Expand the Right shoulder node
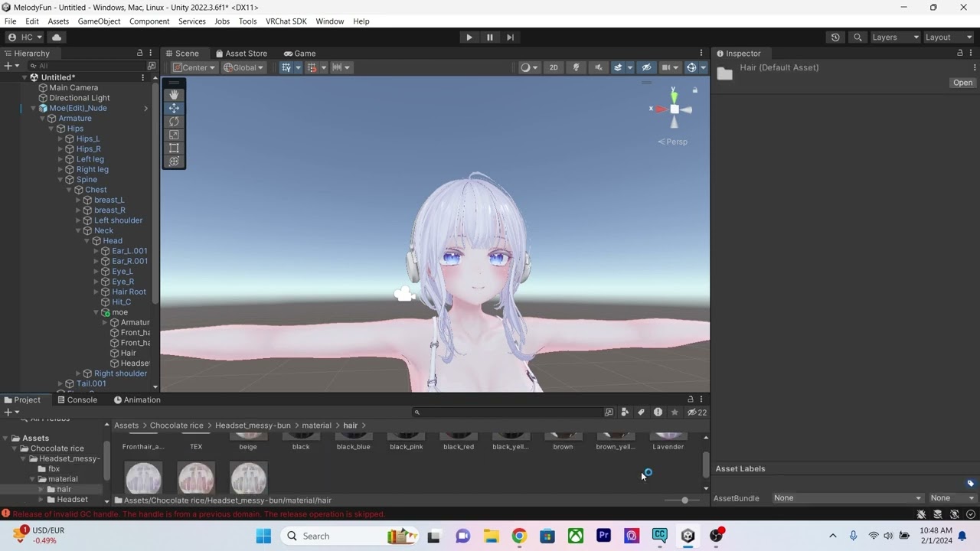The width and height of the screenshot is (980, 551). click(77, 373)
